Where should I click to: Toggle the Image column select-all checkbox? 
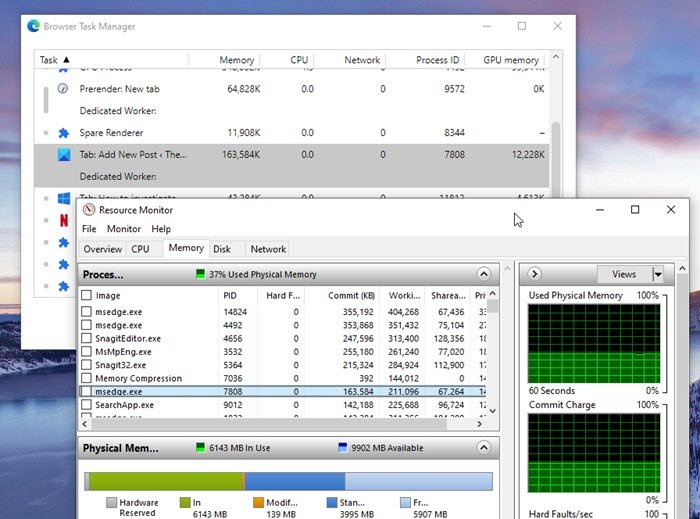pos(86,296)
